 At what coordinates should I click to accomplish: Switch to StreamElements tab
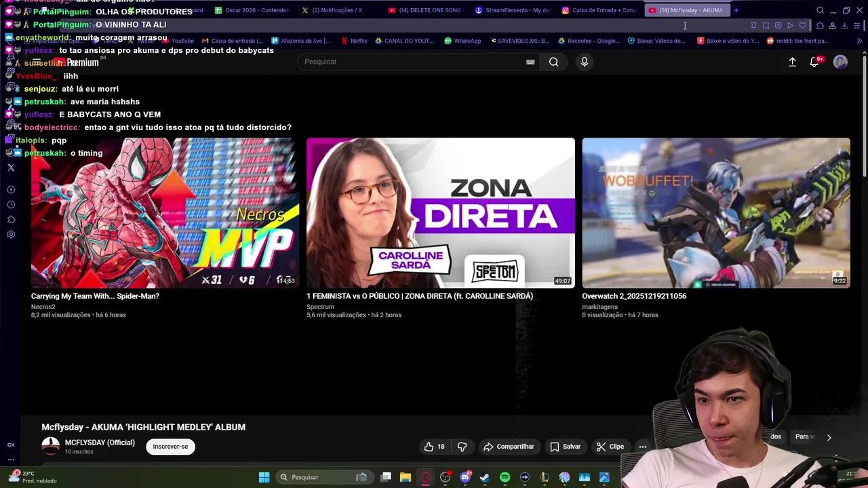512,10
